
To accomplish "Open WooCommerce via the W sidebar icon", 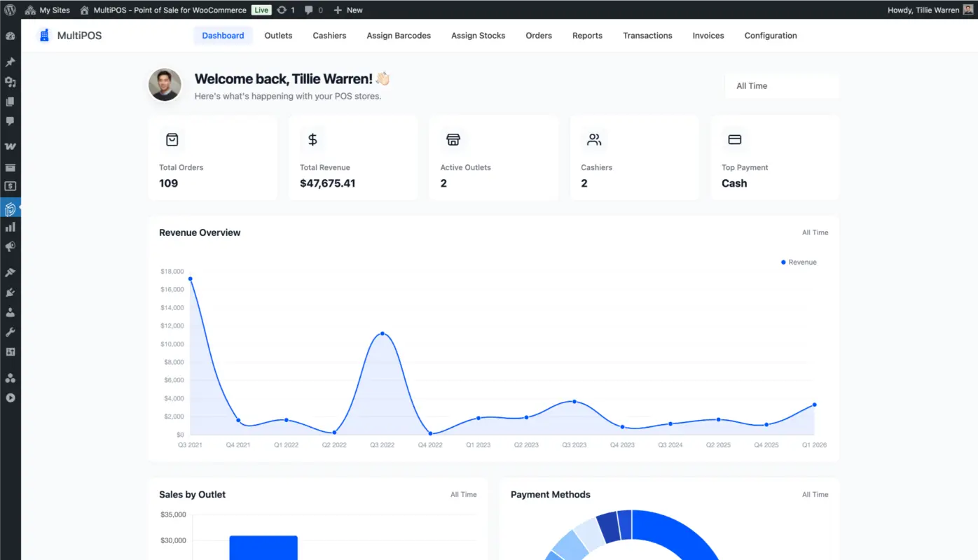I will pos(10,146).
